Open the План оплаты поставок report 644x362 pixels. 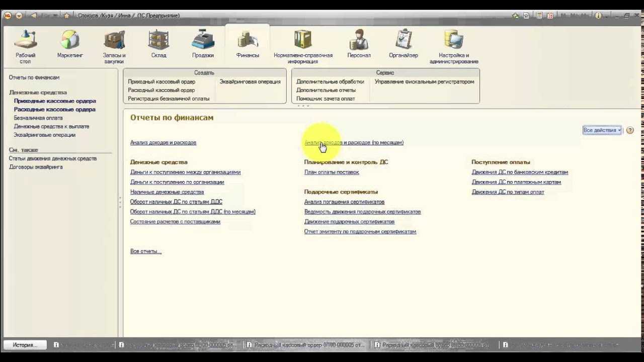pos(332,172)
